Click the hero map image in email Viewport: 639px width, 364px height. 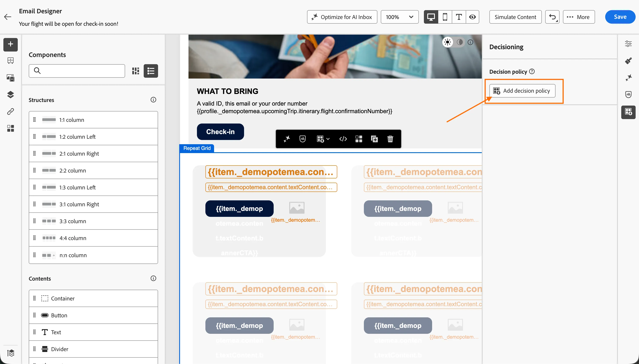tap(335, 57)
